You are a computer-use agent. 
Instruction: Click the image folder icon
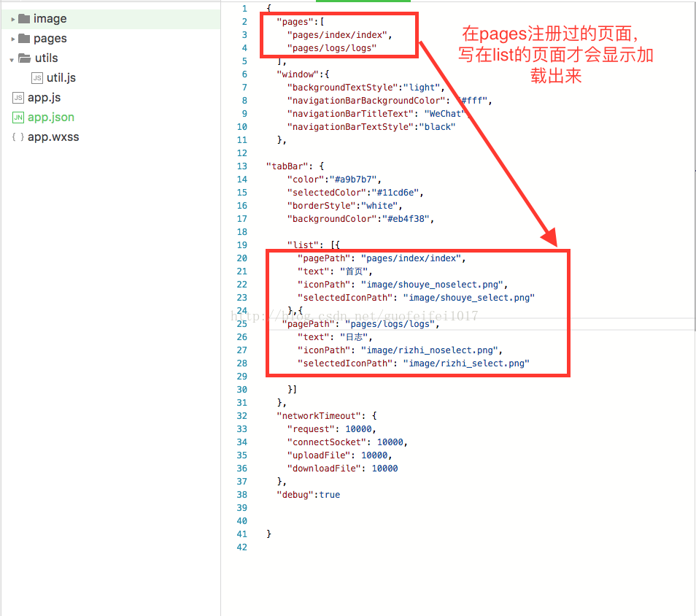click(x=24, y=19)
